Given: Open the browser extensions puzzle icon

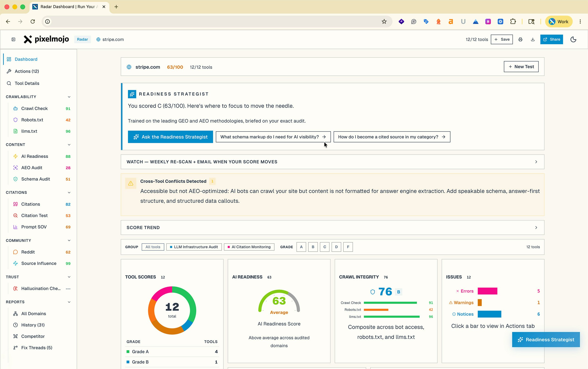Looking at the screenshot, I should (513, 21).
